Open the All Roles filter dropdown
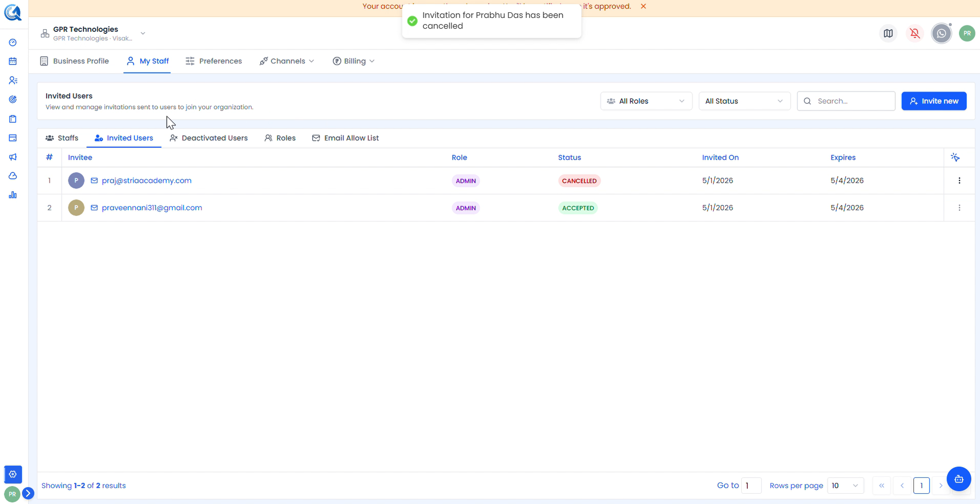 (x=646, y=101)
